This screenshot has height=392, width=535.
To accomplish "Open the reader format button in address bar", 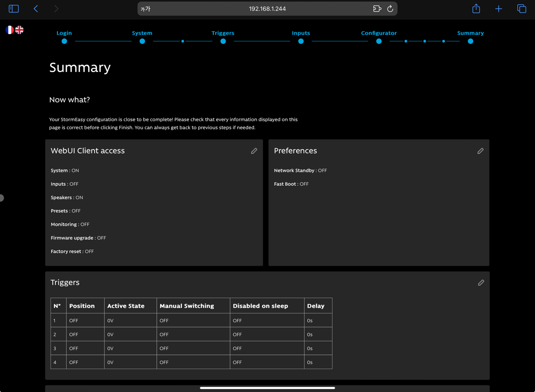I will (146, 9).
